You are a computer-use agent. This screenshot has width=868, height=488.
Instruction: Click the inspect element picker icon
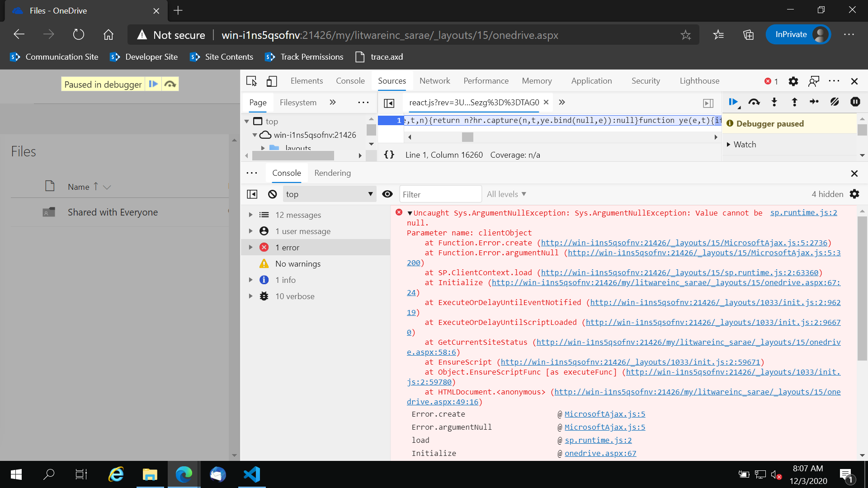[x=251, y=81]
